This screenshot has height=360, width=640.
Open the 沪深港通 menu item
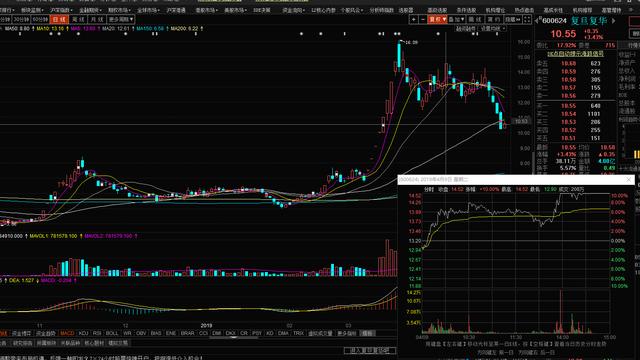(176, 10)
